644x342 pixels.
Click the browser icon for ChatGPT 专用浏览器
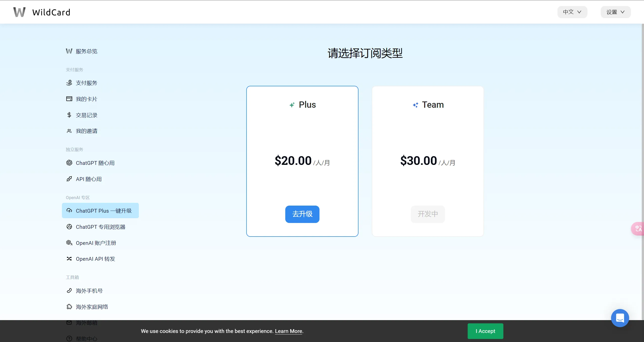69,226
